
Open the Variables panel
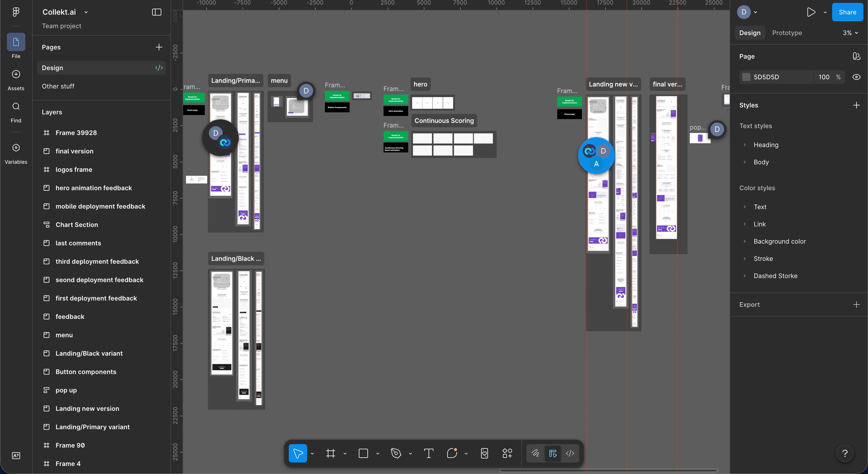click(16, 148)
